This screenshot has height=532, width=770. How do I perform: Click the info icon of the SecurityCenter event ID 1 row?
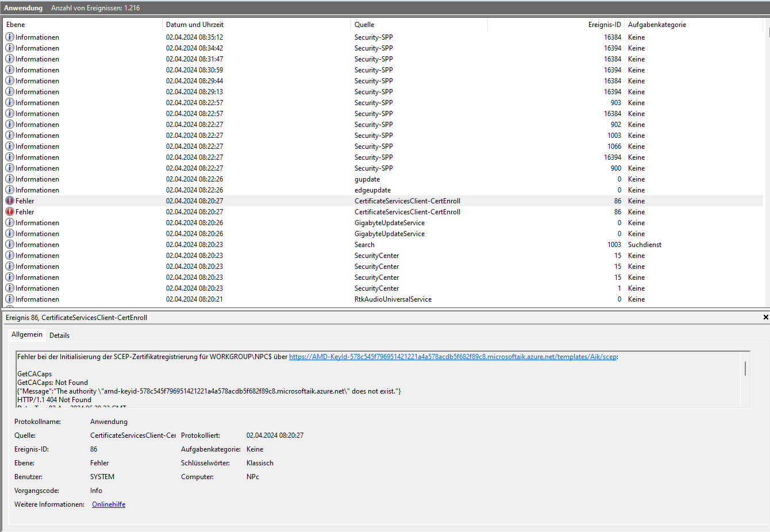coord(10,288)
